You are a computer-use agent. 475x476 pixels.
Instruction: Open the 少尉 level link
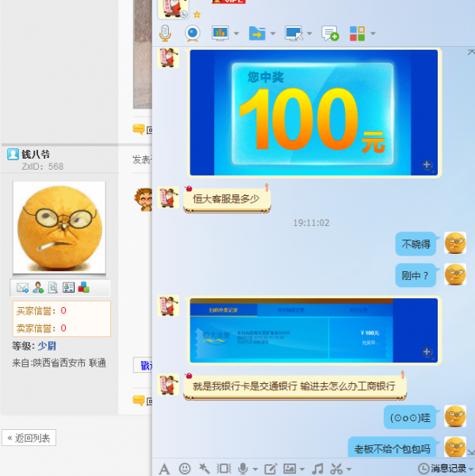tap(47, 346)
